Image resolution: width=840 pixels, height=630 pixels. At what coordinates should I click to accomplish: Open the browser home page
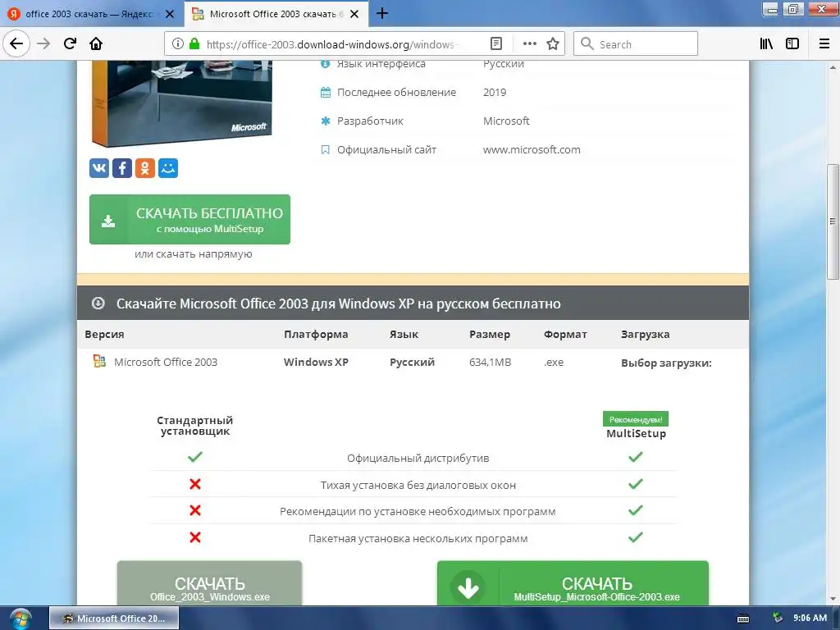(x=96, y=43)
